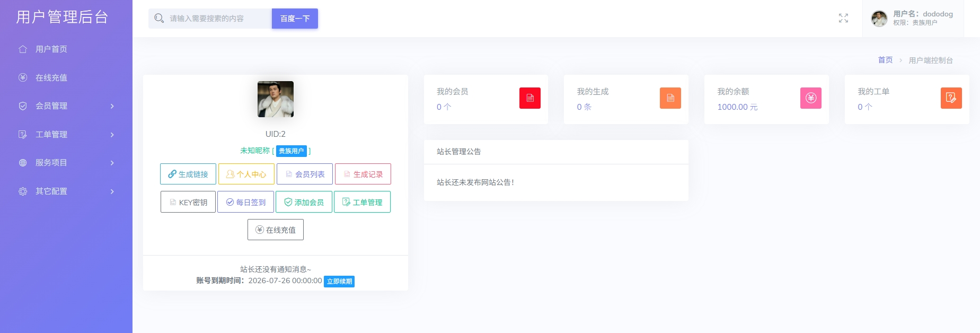The width and height of the screenshot is (980, 333).
Task: Open 在线充值 in the sidebar
Action: 66,77
